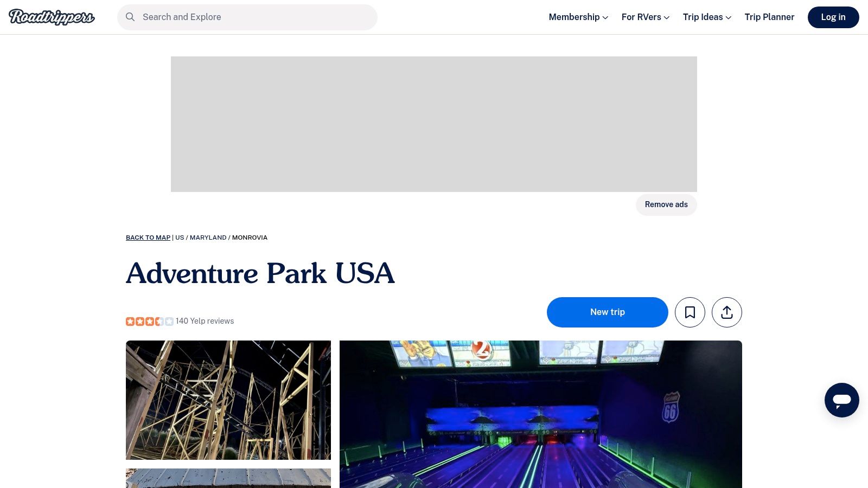868x488 pixels.
Task: Expand the Trip Ideas menu
Action: click(707, 17)
